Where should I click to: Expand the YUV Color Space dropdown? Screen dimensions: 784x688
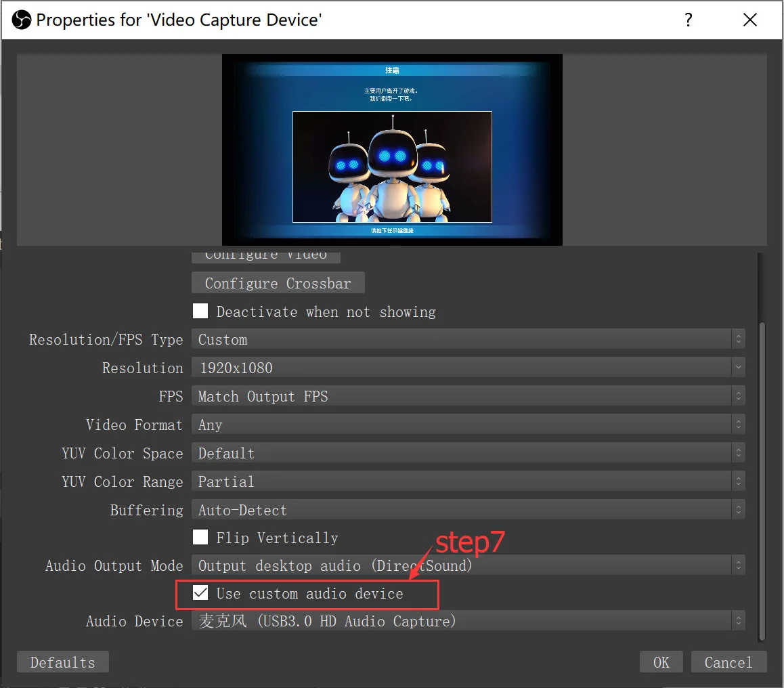click(x=468, y=454)
